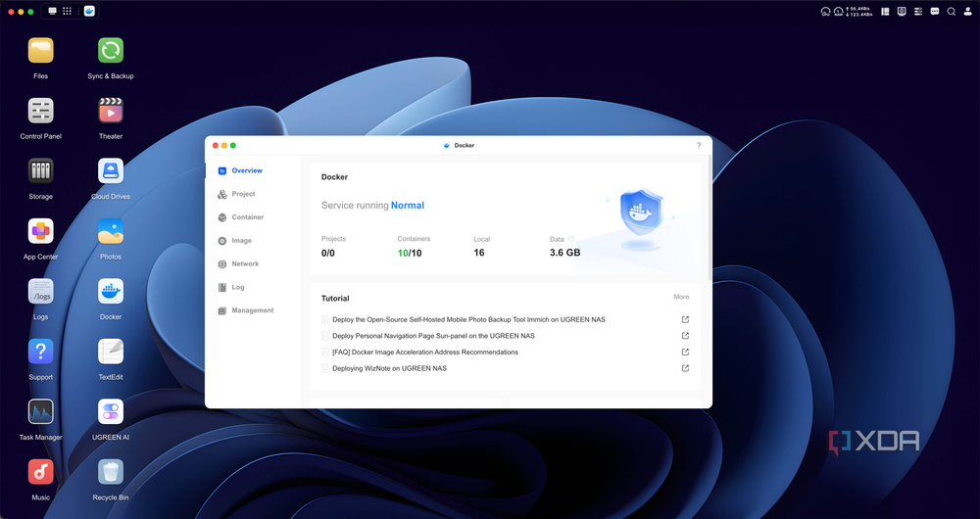Open the Logs app icon
980x519 pixels.
pyautogui.click(x=40, y=291)
